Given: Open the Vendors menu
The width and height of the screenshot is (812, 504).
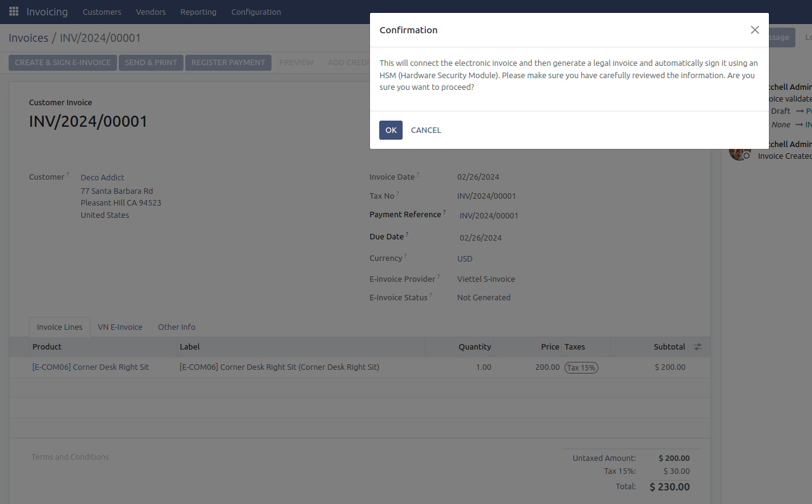Looking at the screenshot, I should [x=151, y=12].
